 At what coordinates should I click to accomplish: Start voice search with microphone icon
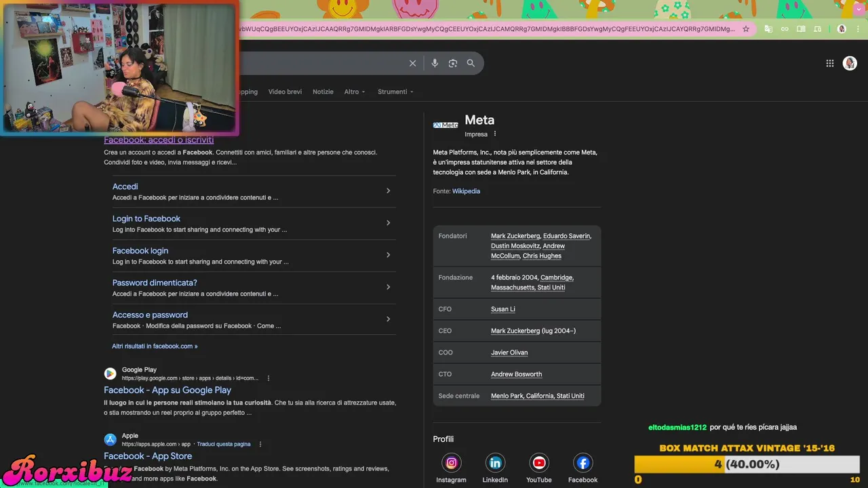[435, 63]
